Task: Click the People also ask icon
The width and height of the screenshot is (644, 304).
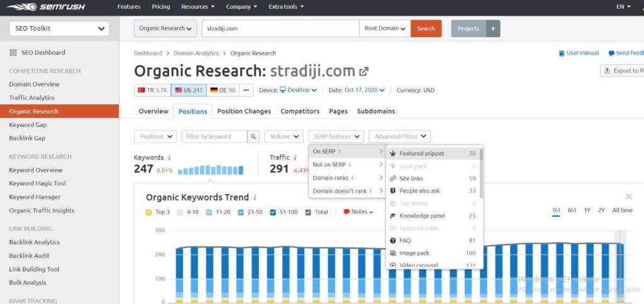Action: (x=392, y=191)
